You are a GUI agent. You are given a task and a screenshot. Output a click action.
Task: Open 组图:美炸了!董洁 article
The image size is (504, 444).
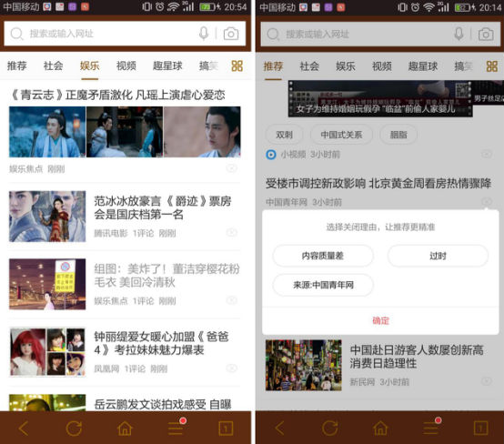click(166, 276)
